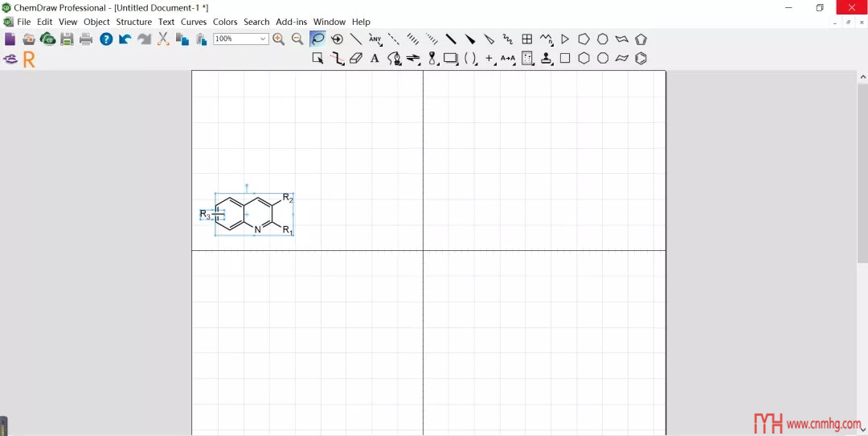Select the Benzene ring tool
Screen dimensions: 868x436
[x=641, y=58]
